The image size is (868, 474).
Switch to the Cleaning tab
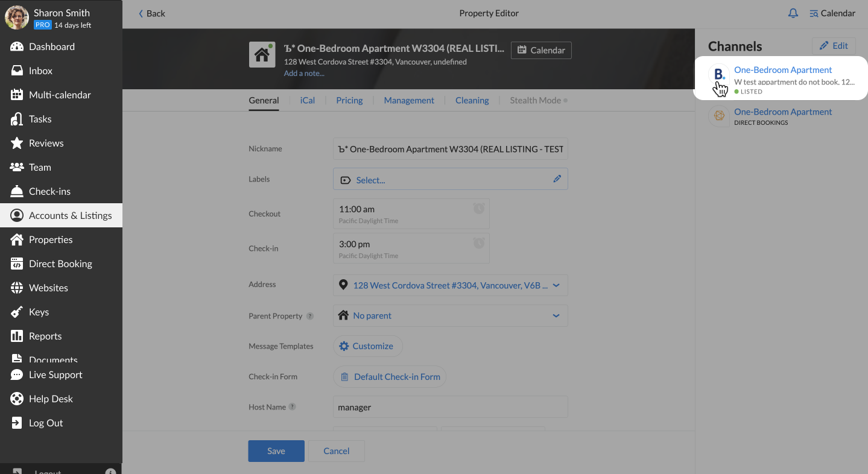(472, 101)
